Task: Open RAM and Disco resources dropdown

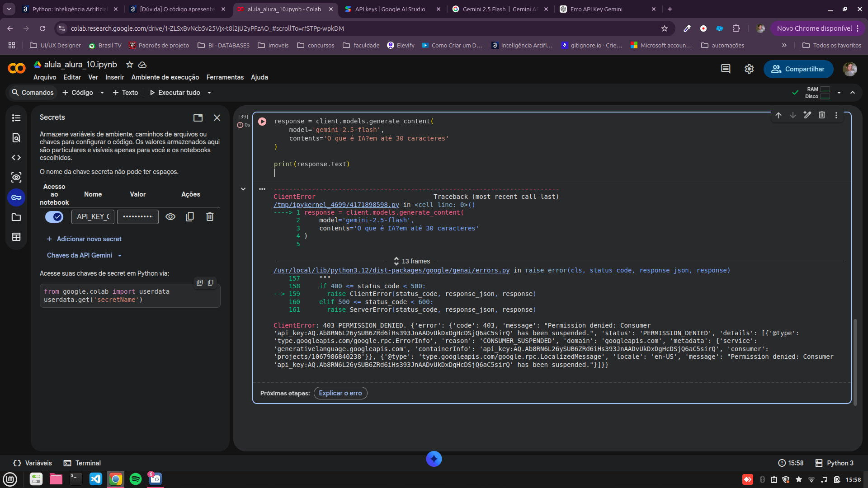Action: (x=839, y=93)
